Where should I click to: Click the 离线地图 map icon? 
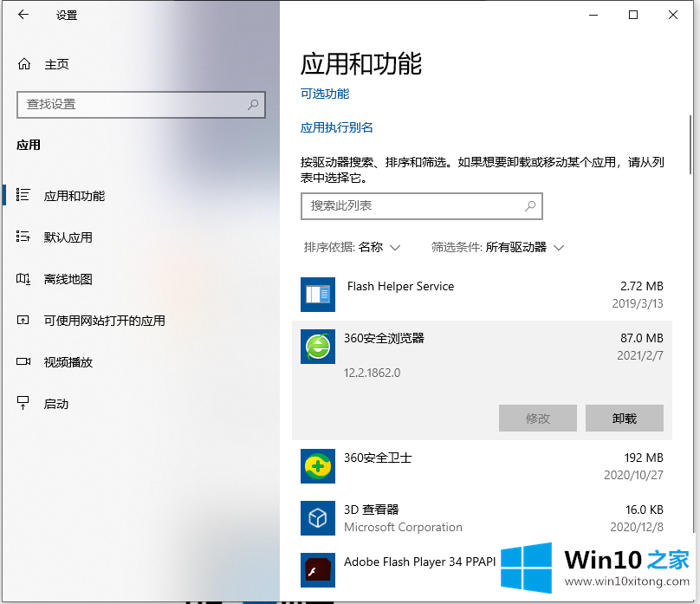click(23, 279)
